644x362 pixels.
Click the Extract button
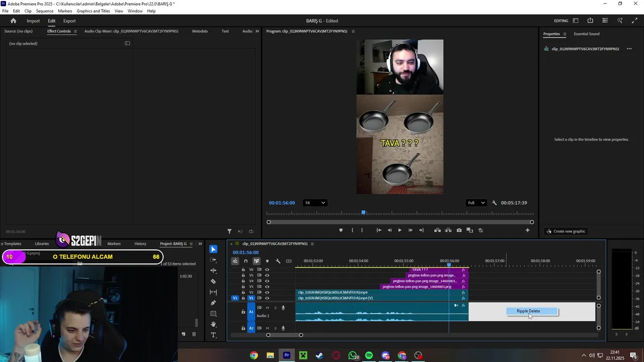click(448, 230)
